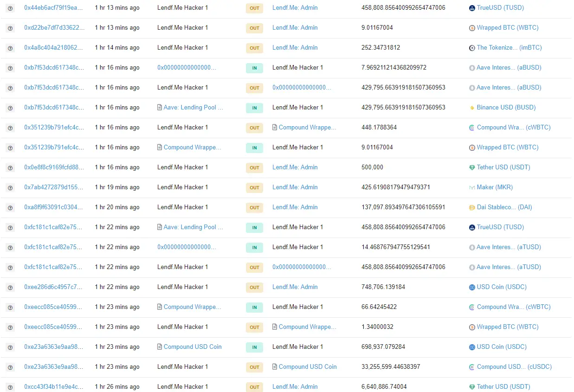Click the Maker MKR token icon
Image resolution: width=574 pixels, height=392 pixels.
pyautogui.click(x=472, y=187)
